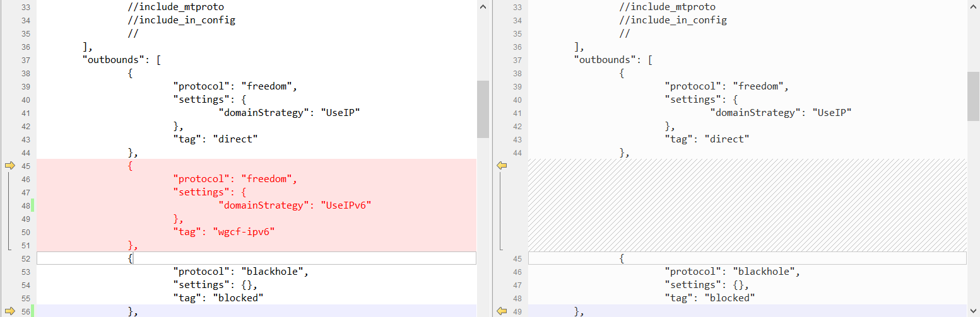Click the right pane's vertical scrollbar thumb

point(973,95)
